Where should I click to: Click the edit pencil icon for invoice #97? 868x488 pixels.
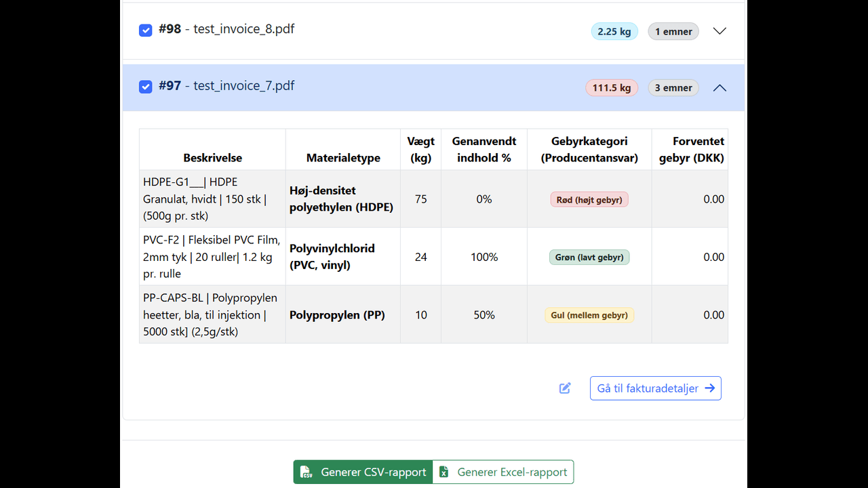click(x=565, y=388)
